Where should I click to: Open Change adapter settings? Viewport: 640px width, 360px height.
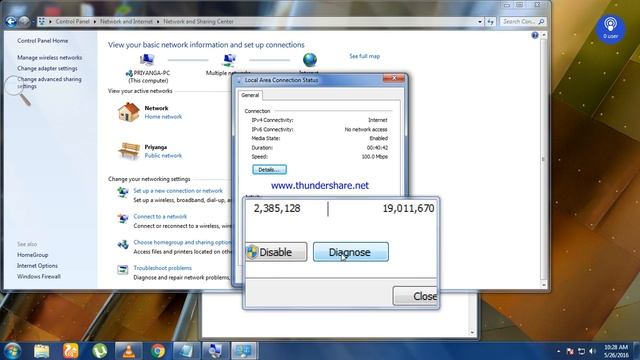point(47,69)
